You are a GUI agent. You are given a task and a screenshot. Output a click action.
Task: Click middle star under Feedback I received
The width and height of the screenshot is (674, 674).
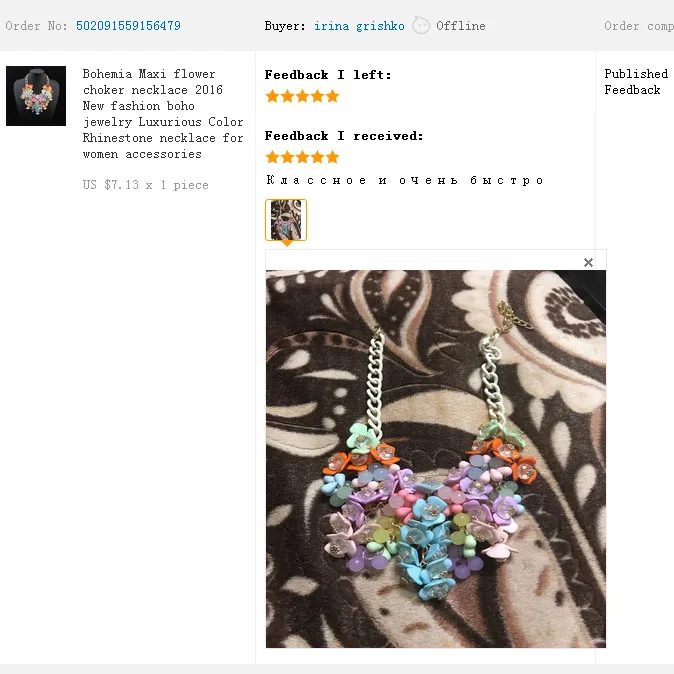point(302,157)
